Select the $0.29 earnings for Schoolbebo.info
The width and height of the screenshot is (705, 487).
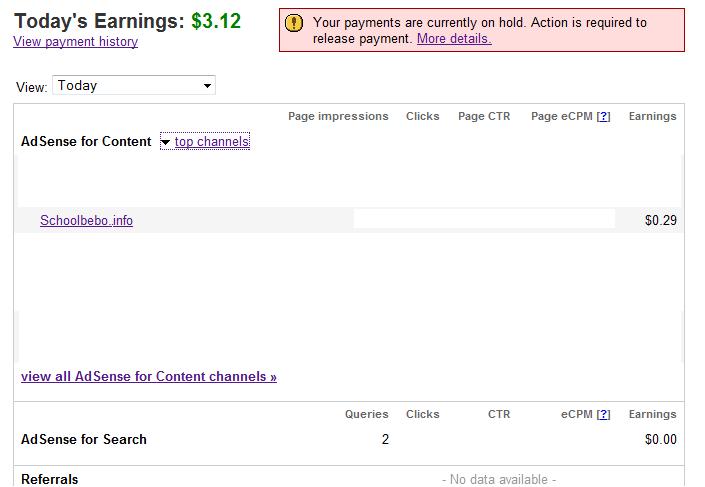click(661, 221)
